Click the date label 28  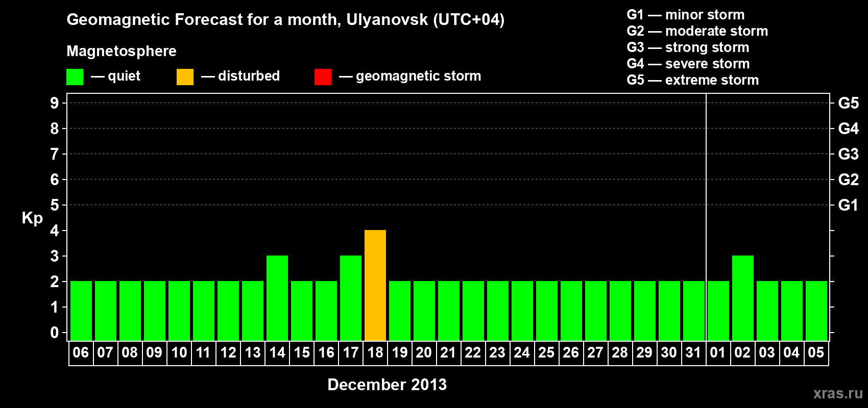(620, 352)
